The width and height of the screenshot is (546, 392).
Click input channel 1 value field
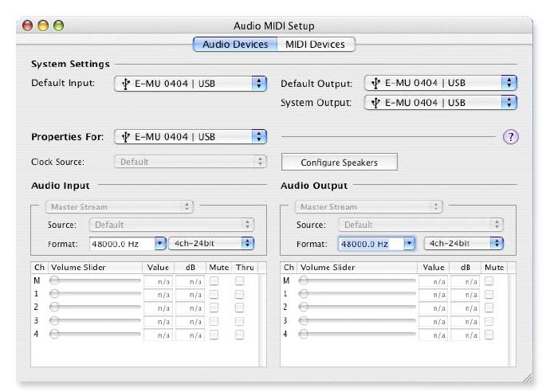point(158,293)
